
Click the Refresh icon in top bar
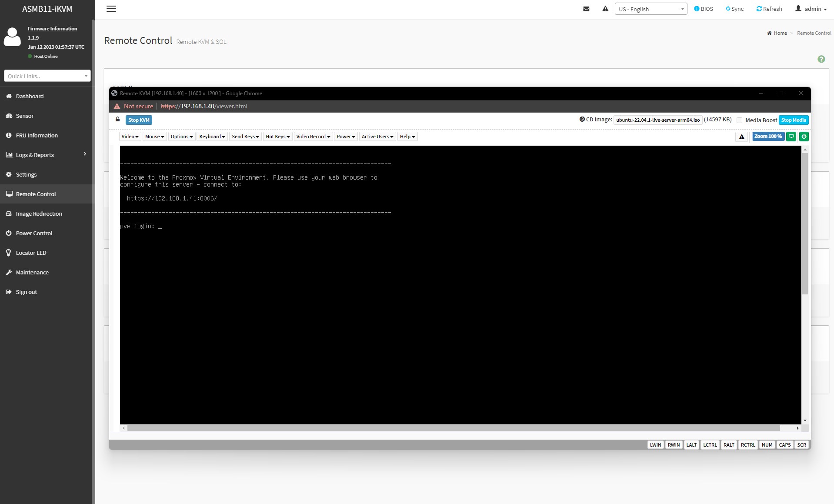click(760, 9)
